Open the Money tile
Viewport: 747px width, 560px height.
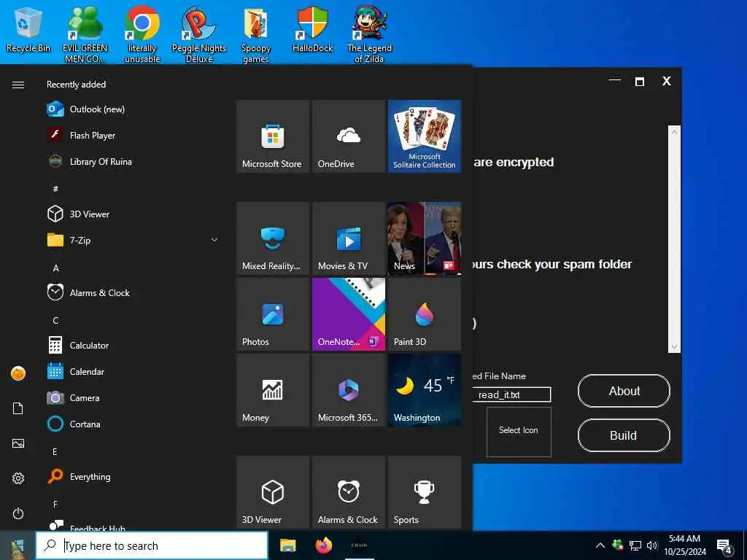pos(273,390)
